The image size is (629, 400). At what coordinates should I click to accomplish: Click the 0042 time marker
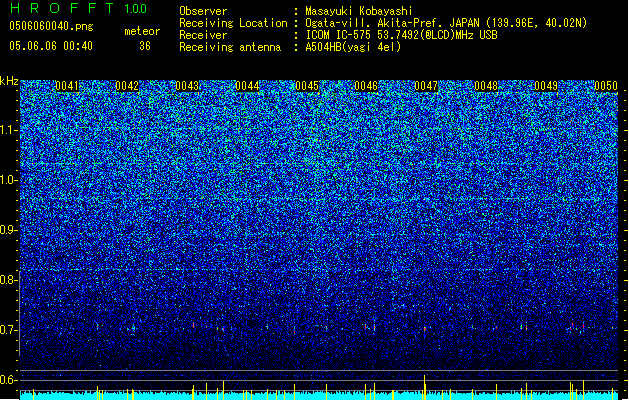tap(127, 86)
